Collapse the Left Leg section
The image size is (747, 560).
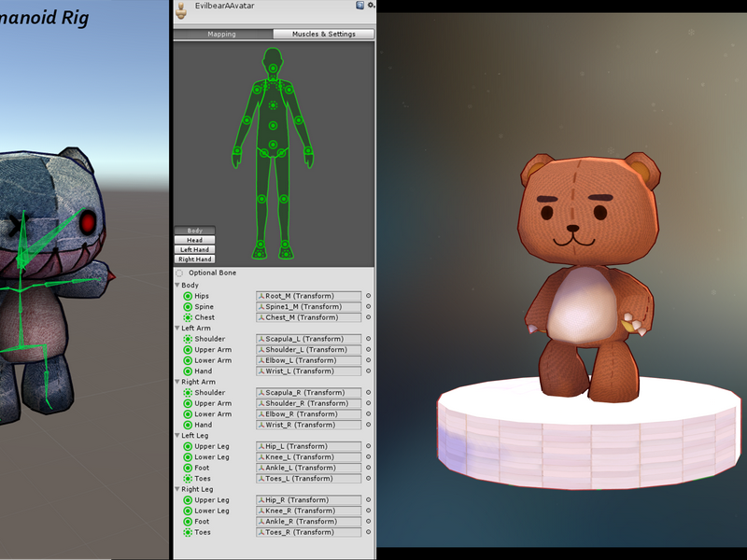pyautogui.click(x=177, y=436)
